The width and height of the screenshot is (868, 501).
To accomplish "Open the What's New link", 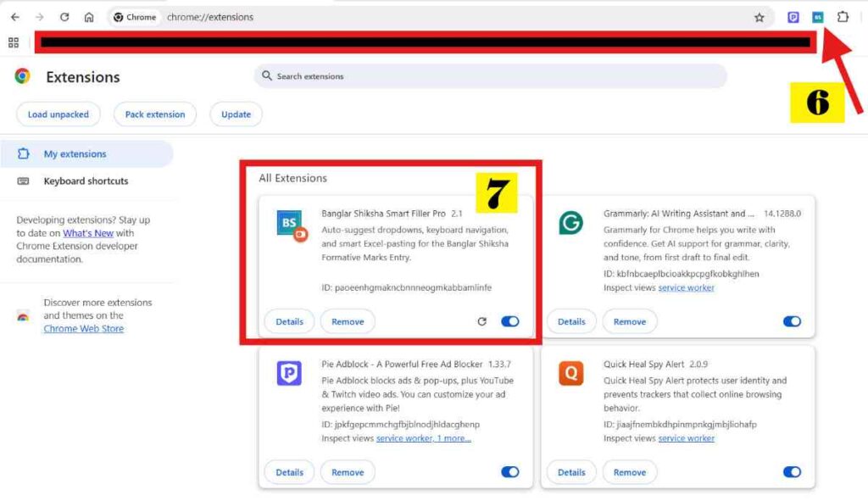I will [x=88, y=233].
